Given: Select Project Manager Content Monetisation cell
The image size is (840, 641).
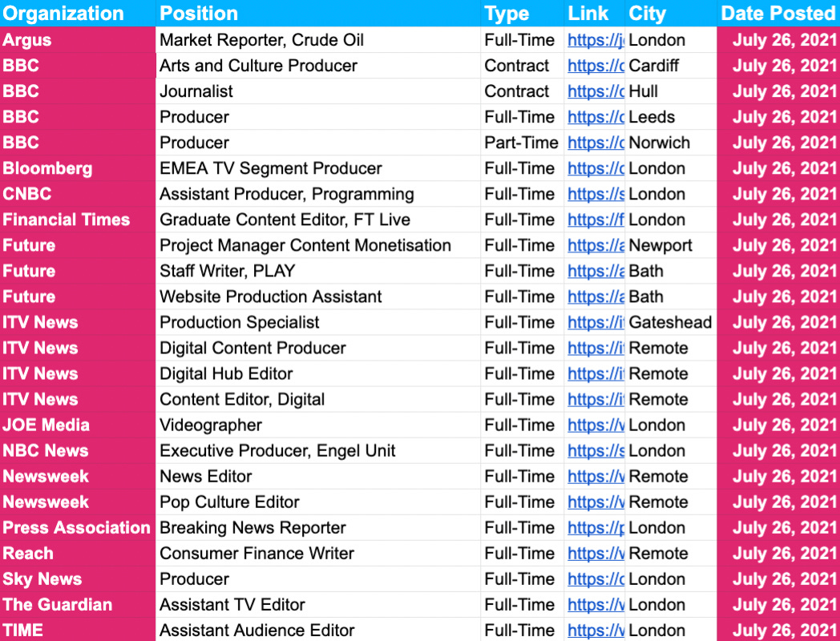Looking at the screenshot, I should 318,246.
